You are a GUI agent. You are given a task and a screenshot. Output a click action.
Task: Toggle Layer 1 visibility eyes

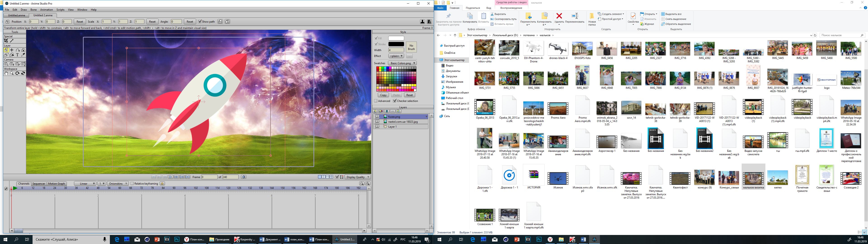377,127
